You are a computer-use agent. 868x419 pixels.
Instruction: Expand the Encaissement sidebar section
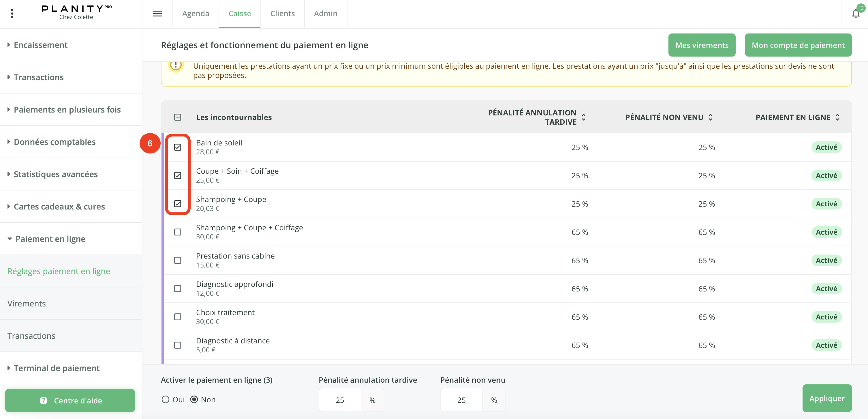click(40, 45)
